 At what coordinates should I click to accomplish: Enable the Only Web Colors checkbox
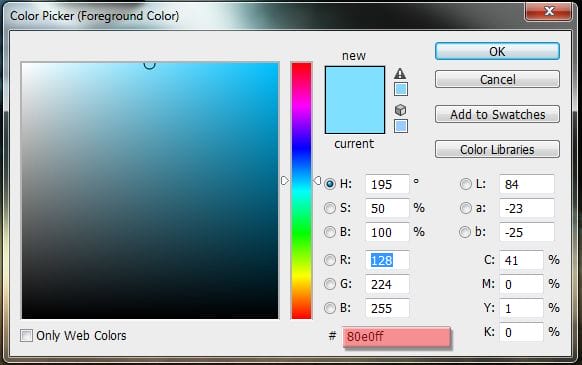point(26,335)
